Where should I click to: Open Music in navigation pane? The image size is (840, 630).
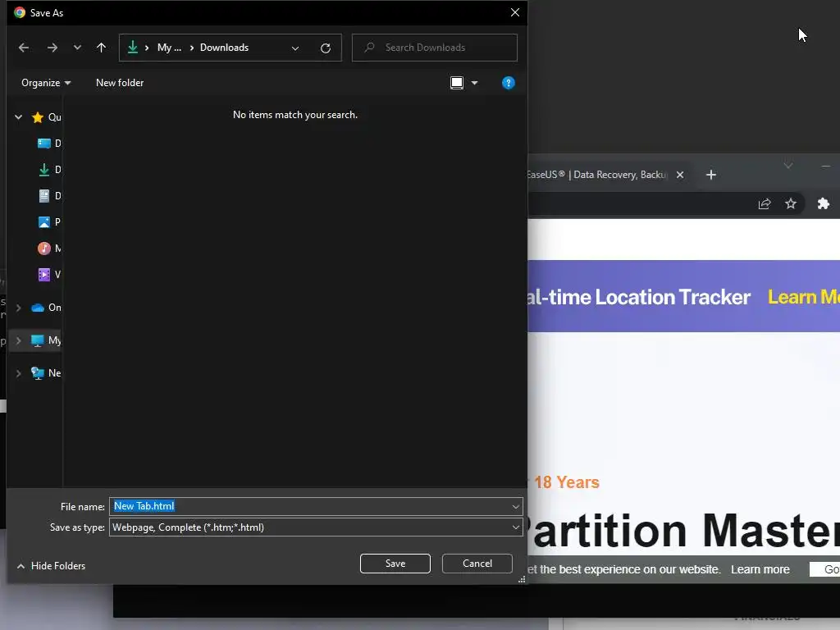(49, 249)
